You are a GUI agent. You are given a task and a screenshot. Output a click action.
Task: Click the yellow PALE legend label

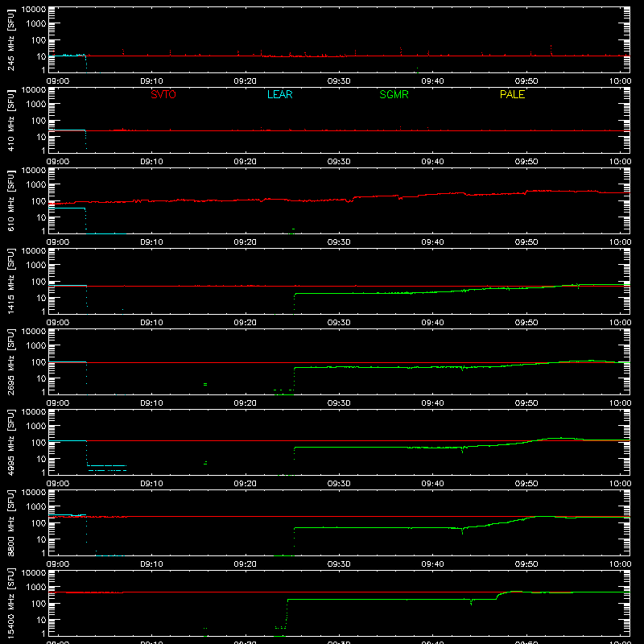click(x=512, y=94)
